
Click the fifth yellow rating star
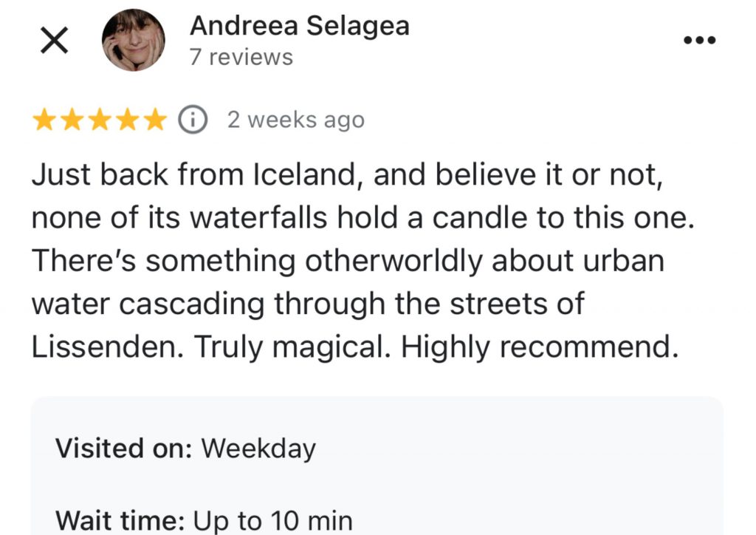click(x=154, y=119)
